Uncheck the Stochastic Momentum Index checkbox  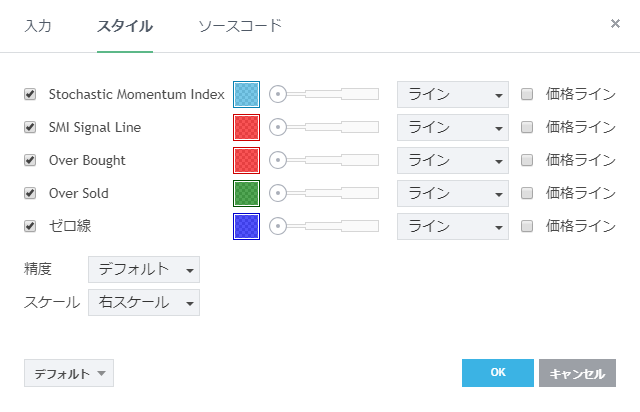pos(30,95)
